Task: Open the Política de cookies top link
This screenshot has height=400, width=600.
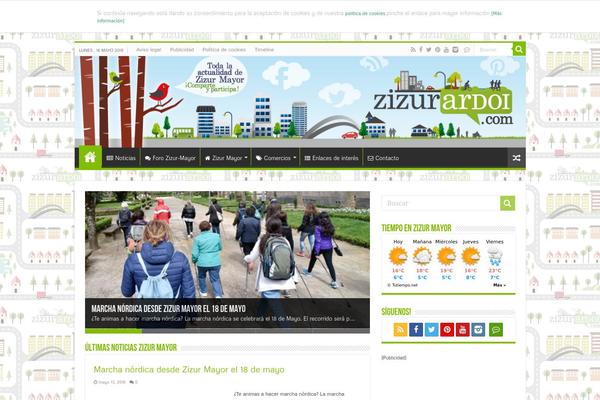Action: (224, 50)
